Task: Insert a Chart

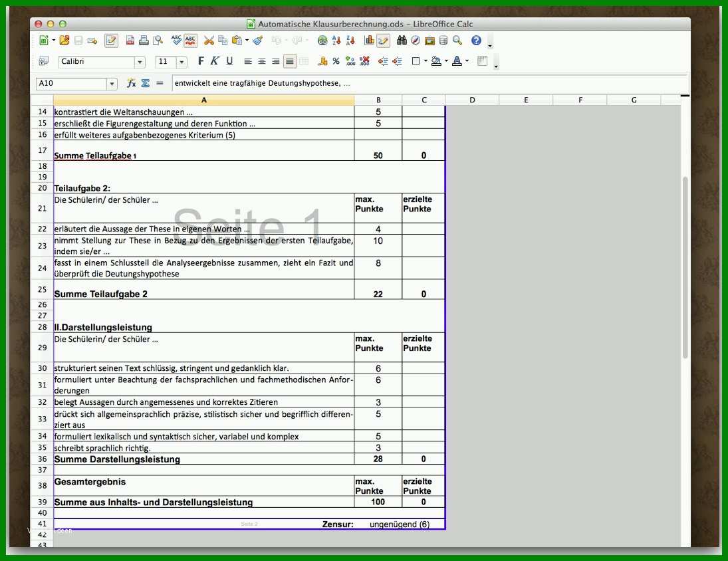Action: (369, 41)
